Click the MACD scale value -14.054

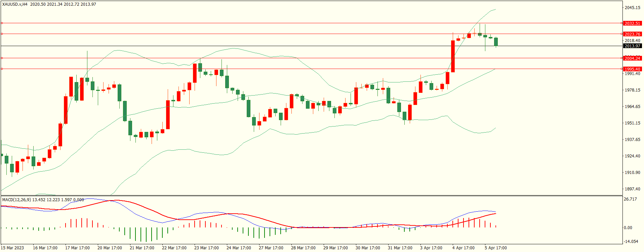tap(631, 241)
